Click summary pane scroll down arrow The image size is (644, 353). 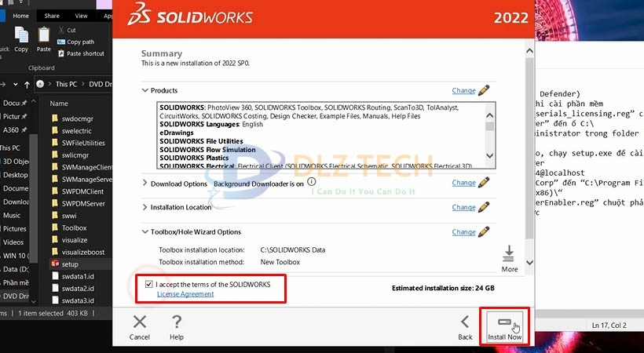point(530,262)
